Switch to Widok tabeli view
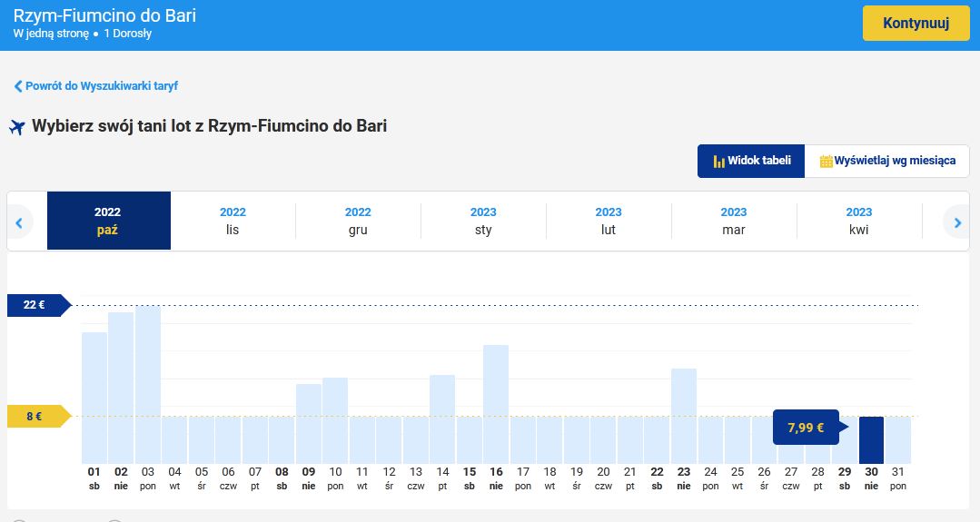Image resolution: width=980 pixels, height=522 pixels. [751, 162]
